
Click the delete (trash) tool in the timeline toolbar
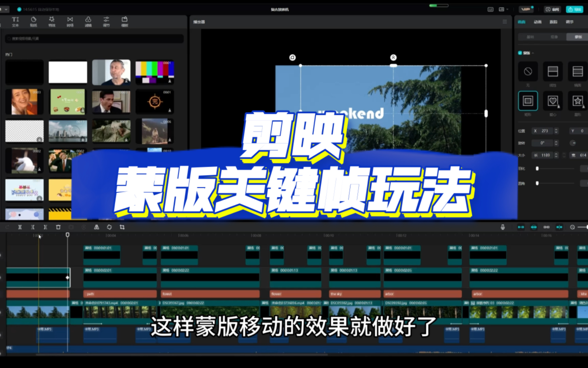point(58,227)
